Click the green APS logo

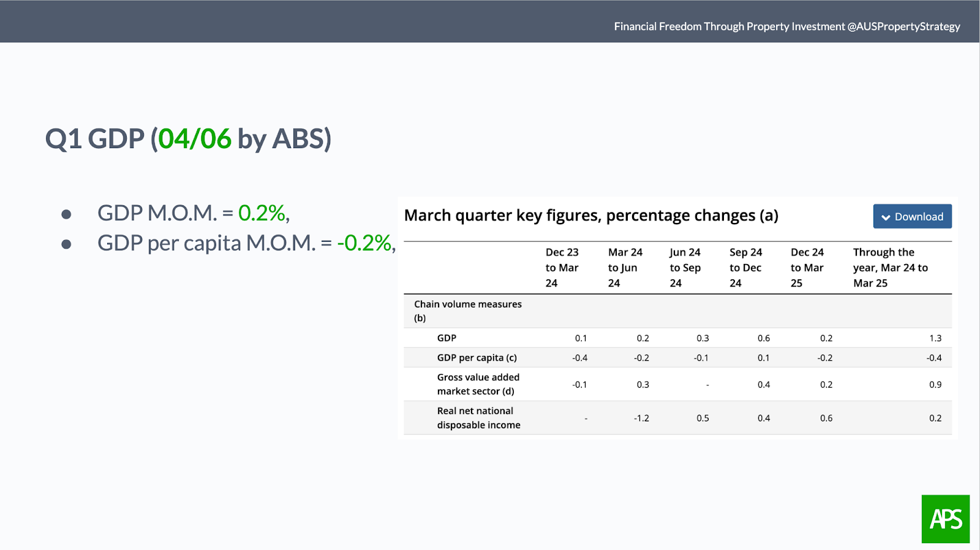946,519
